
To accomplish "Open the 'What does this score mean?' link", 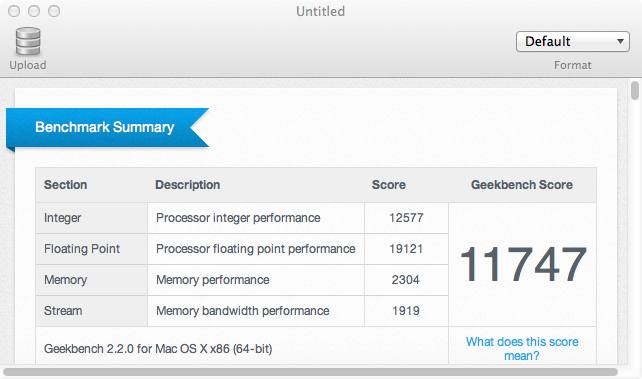I will [522, 348].
